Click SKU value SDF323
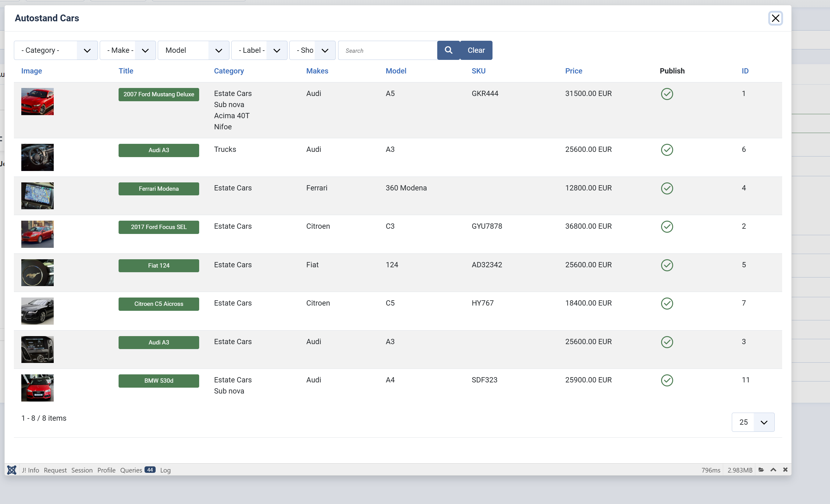The height and width of the screenshot is (504, 830). 484,380
